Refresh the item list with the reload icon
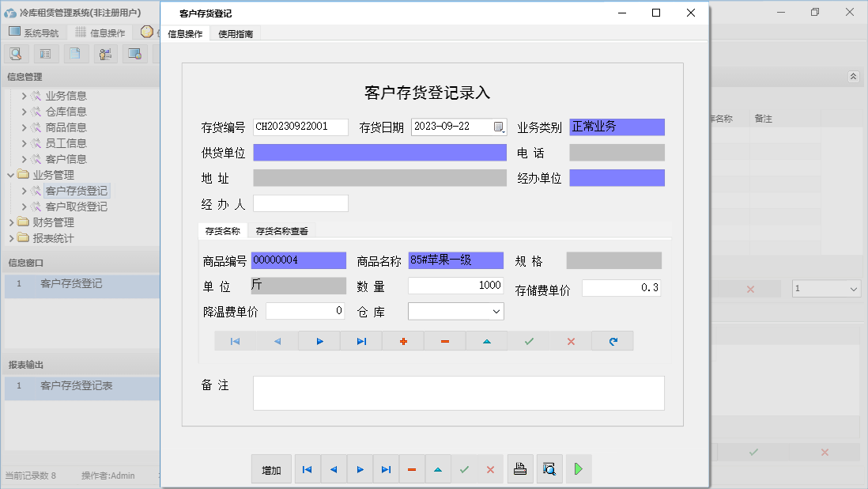The height and width of the screenshot is (489, 868). point(612,341)
